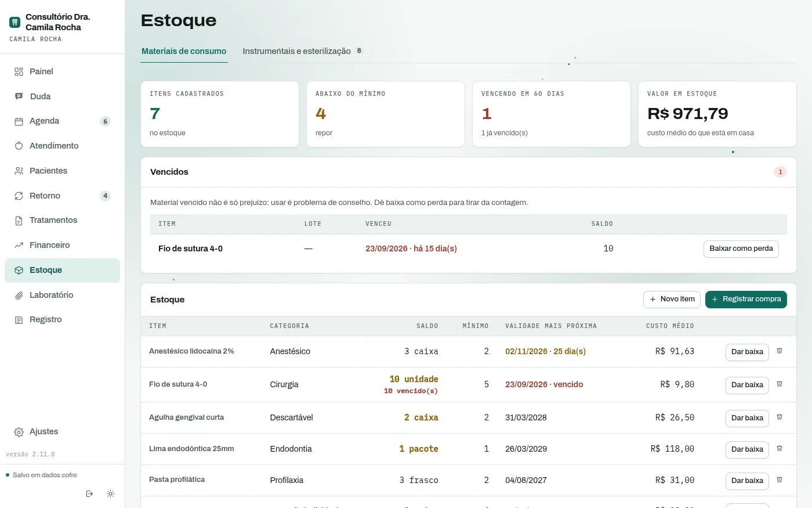This screenshot has width=812, height=508.
Task: Click Dar baixa for Anestésico lidocaína 2%
Action: tap(747, 352)
